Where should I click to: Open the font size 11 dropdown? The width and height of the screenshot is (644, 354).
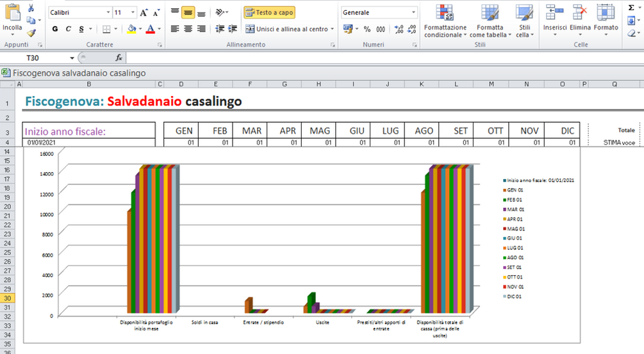pyautogui.click(x=133, y=13)
